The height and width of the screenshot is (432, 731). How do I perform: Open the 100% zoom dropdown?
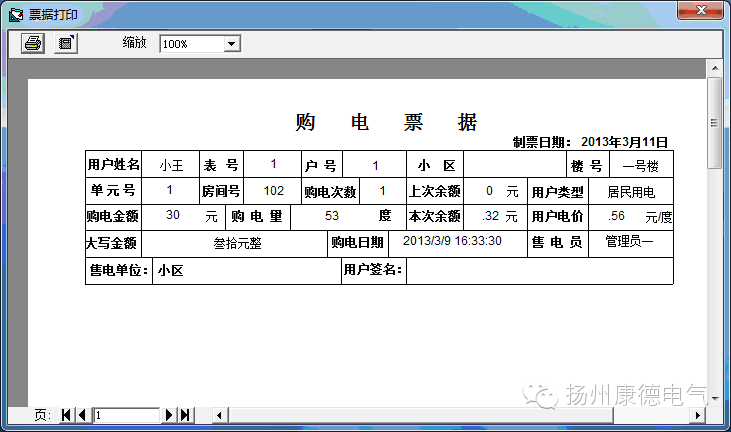click(x=232, y=44)
